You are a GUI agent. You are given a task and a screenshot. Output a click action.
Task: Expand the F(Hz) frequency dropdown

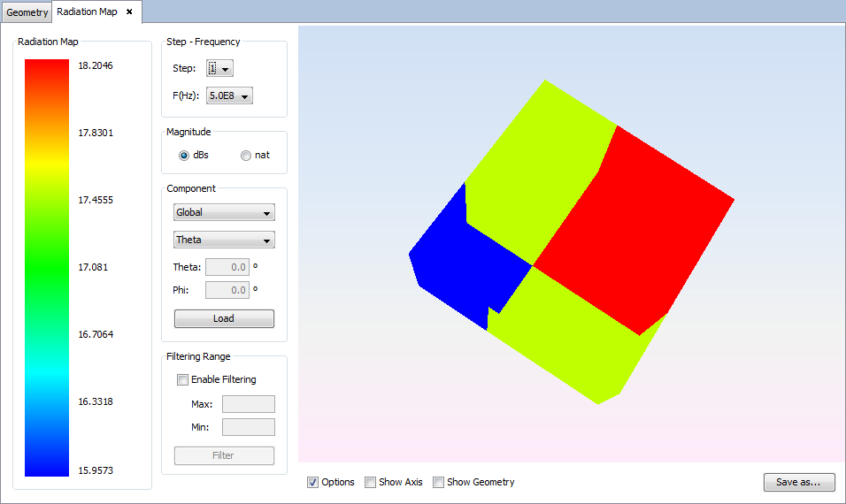click(x=229, y=95)
